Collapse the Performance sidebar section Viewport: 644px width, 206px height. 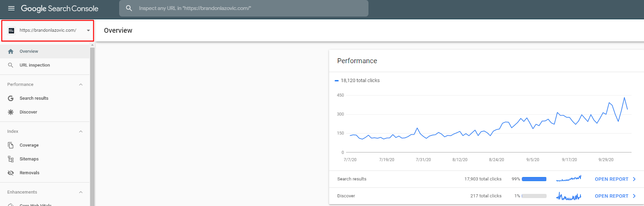tap(80, 84)
